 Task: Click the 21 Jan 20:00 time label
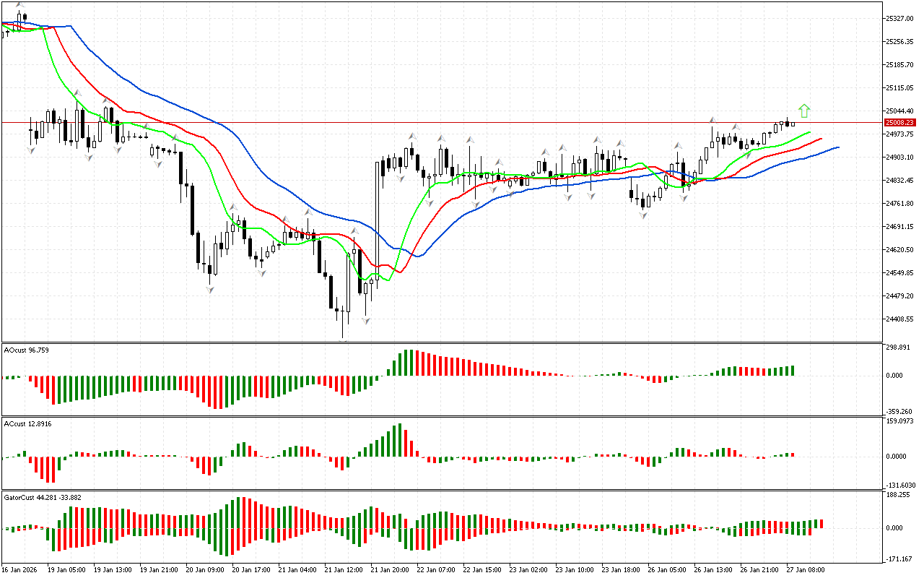click(x=388, y=569)
